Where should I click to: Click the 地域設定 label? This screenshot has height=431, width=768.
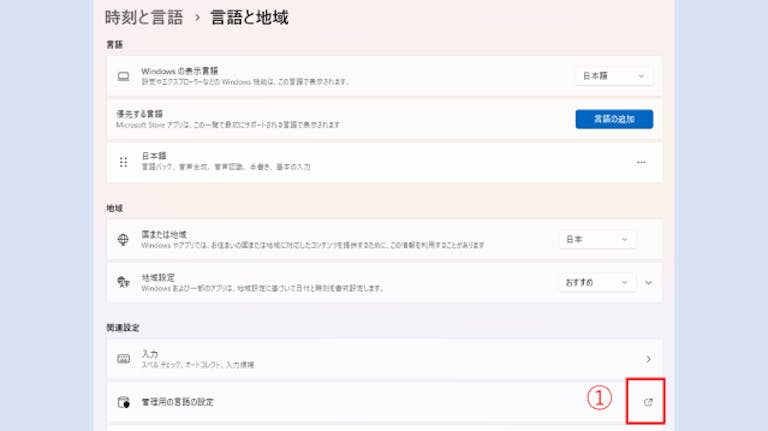(158, 277)
